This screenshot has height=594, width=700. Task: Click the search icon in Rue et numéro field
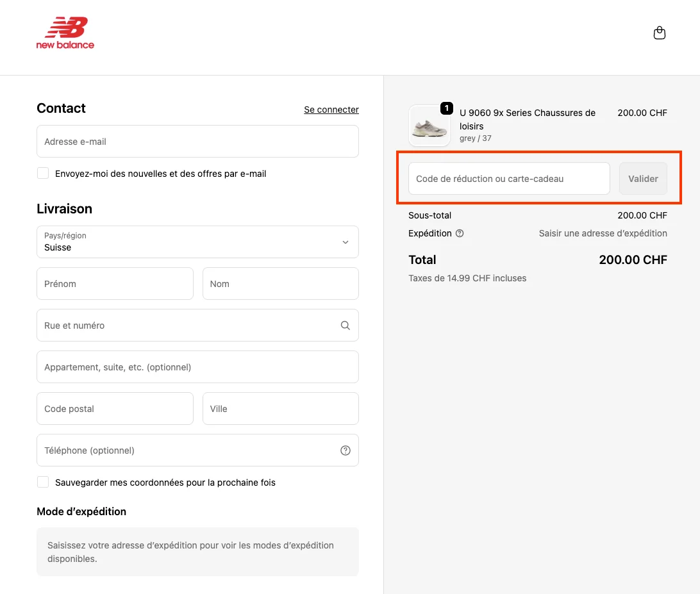pos(346,325)
